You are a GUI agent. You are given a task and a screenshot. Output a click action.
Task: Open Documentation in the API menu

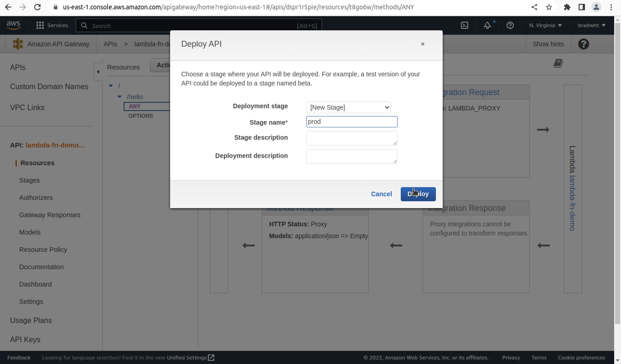[x=41, y=267]
